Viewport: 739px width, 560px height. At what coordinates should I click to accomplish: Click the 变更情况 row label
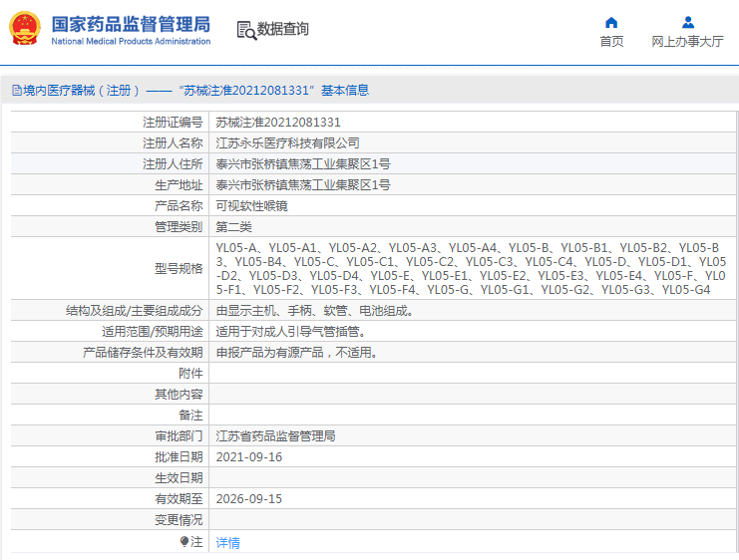[179, 520]
